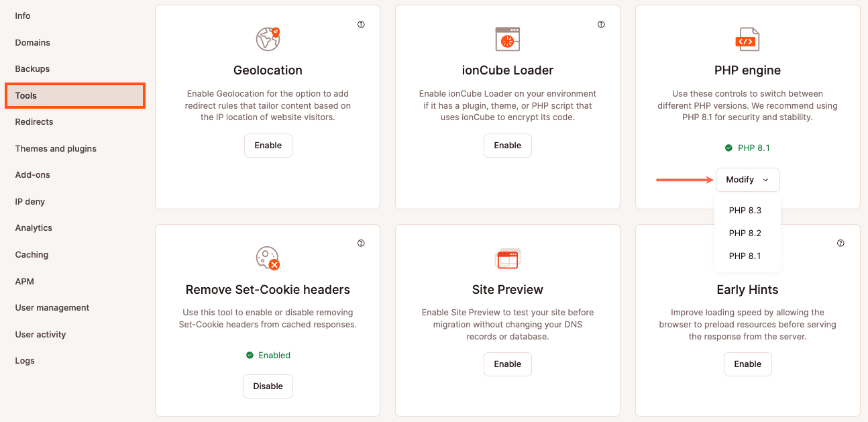Click the Remove Set-Cookie headers cookie icon

[x=268, y=258]
